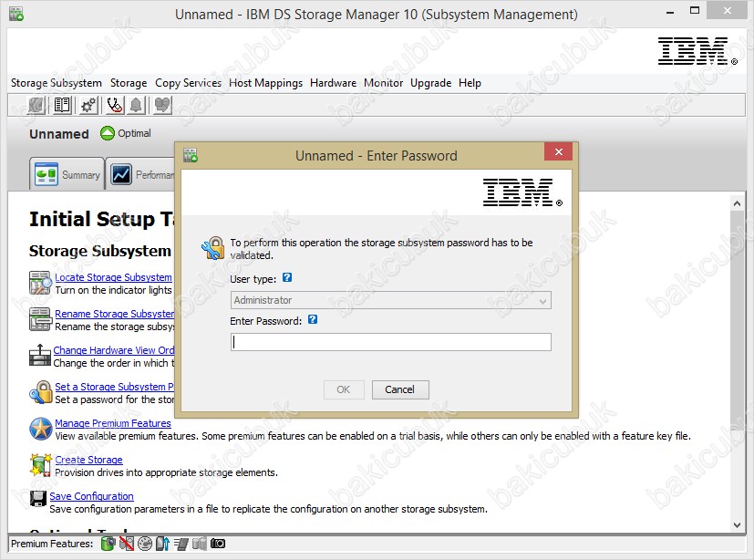Click the IBM logo in main window

click(x=697, y=51)
